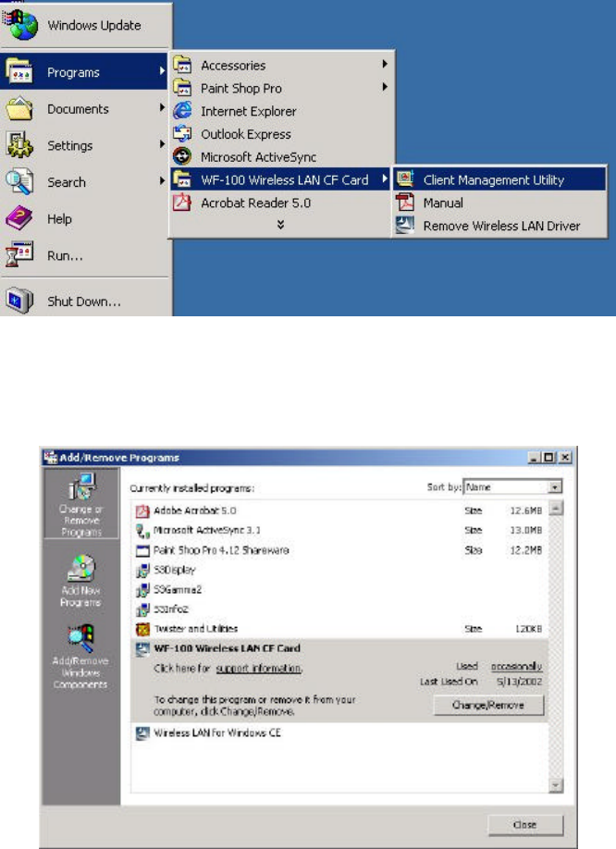
Task: Click the Client Management Utility icon
Action: (x=405, y=179)
